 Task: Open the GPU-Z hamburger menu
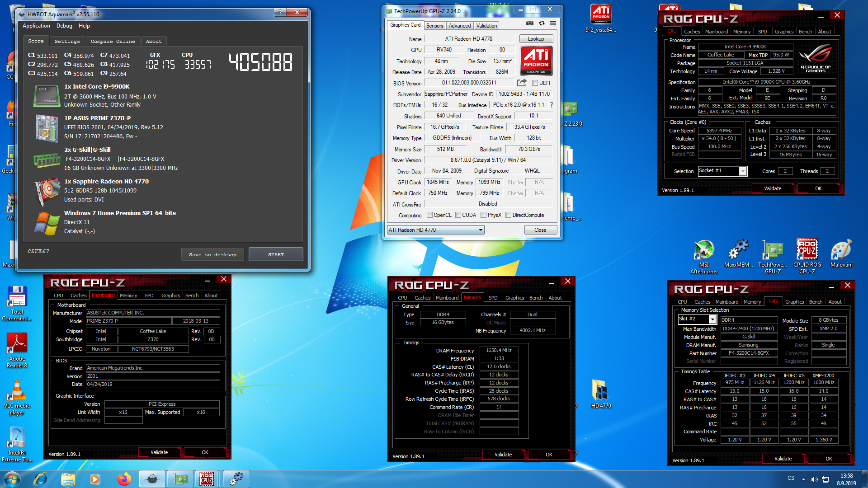(x=553, y=23)
